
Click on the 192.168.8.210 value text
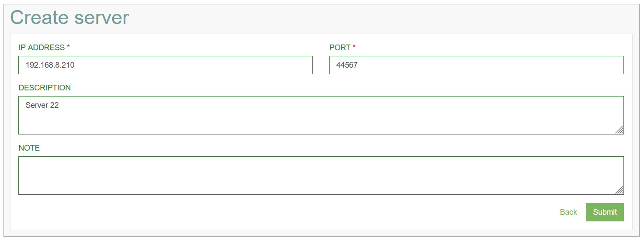tap(50, 65)
